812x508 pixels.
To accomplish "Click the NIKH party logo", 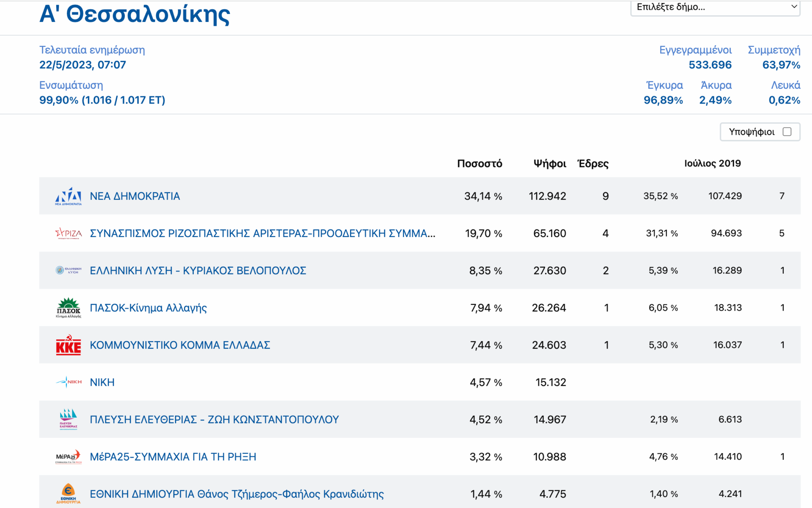I will 68,382.
